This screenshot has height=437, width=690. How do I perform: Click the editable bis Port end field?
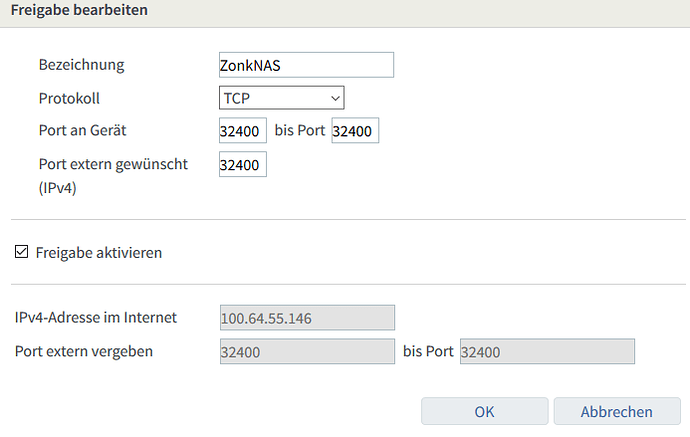coord(355,131)
